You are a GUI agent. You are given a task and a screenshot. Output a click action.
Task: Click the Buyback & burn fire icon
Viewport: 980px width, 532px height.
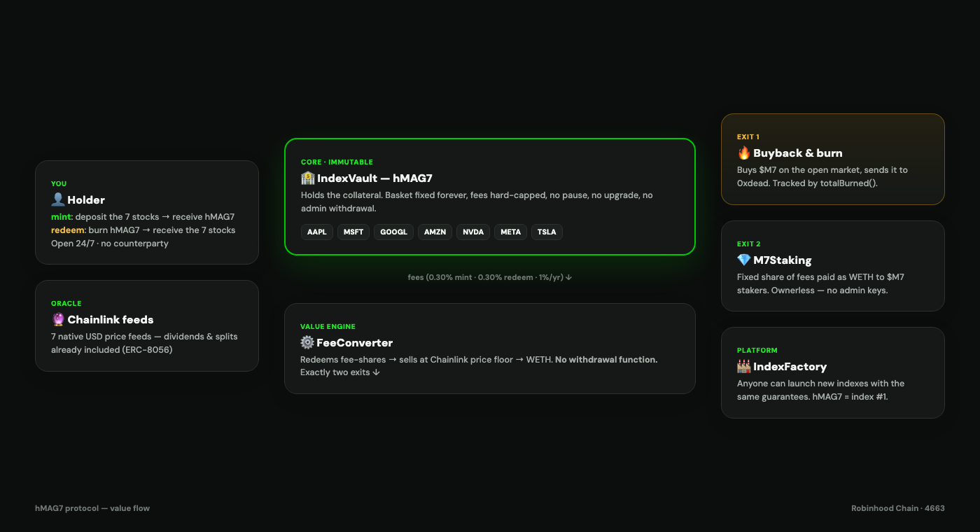point(744,153)
